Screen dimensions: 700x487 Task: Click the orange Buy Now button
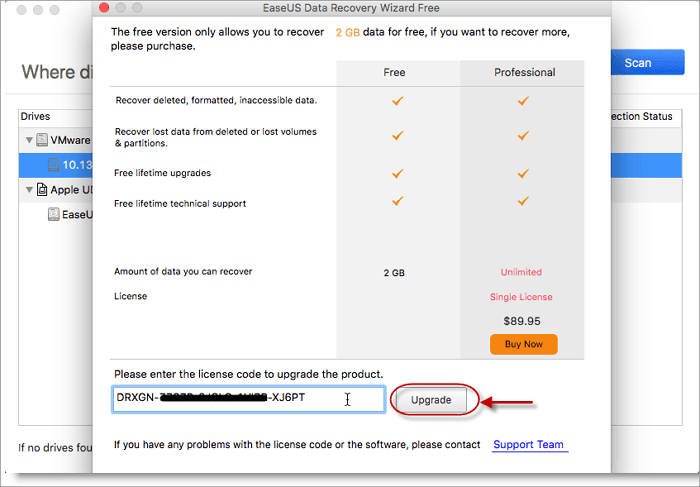[523, 344]
